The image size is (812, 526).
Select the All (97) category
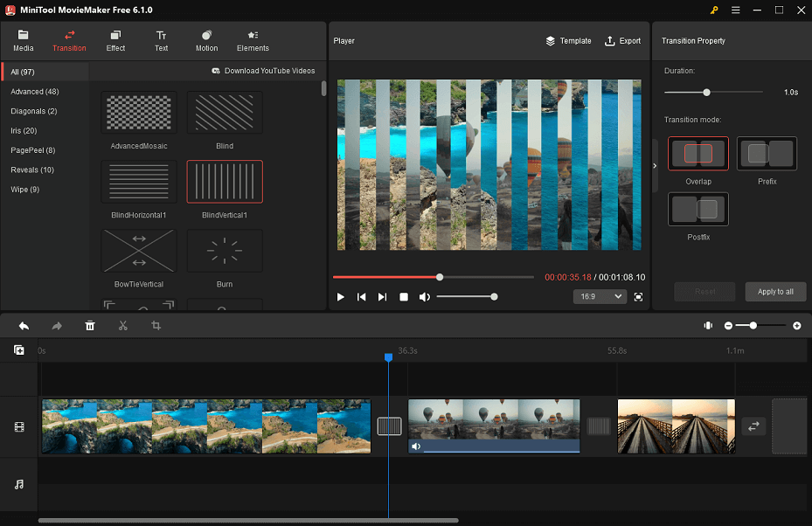(45, 72)
